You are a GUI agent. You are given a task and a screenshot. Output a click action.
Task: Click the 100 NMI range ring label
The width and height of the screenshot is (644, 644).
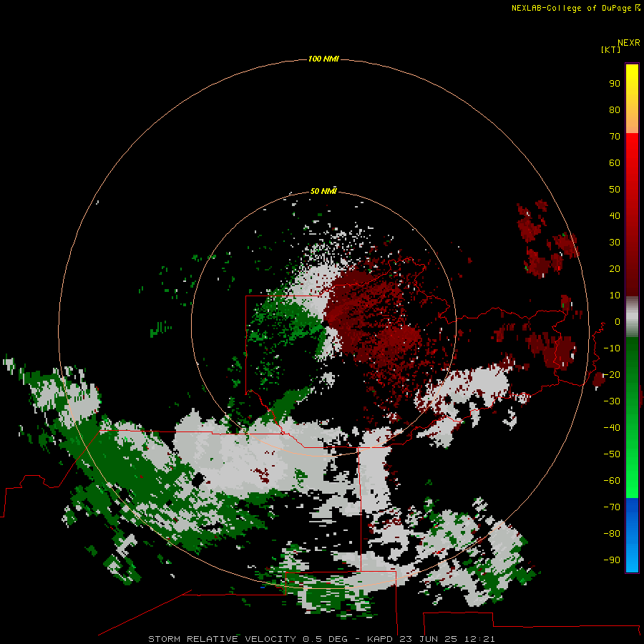[323, 59]
